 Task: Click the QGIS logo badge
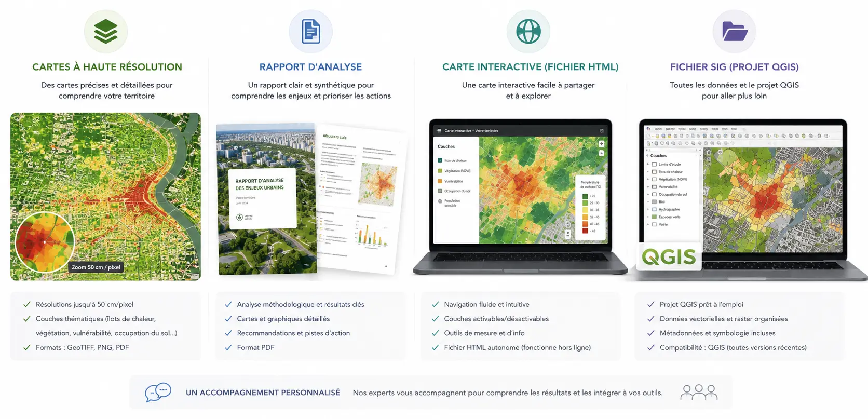tap(669, 256)
